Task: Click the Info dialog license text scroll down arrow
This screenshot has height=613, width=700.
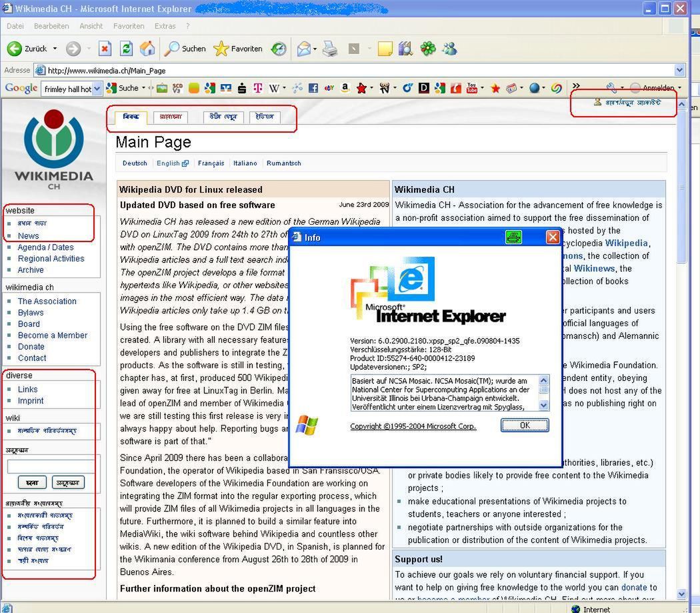Action: pos(543,406)
